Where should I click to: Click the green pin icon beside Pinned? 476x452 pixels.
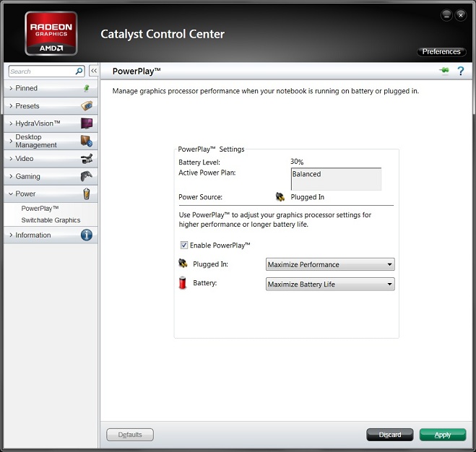(x=87, y=88)
